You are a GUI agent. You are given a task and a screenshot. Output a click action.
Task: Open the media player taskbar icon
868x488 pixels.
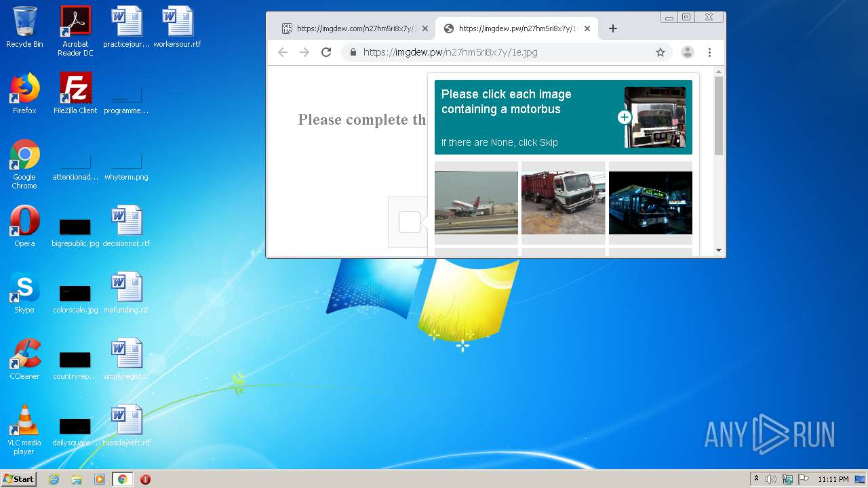tap(100, 479)
